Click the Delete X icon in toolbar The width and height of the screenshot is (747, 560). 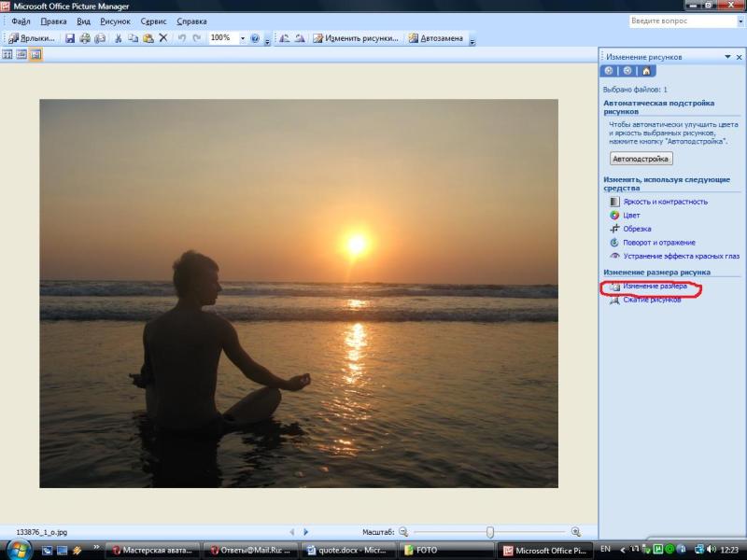(x=163, y=38)
